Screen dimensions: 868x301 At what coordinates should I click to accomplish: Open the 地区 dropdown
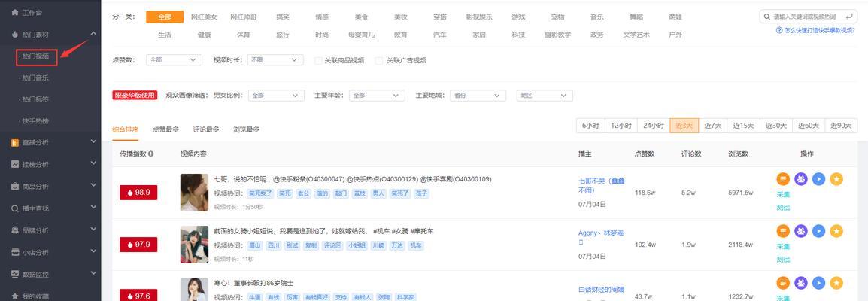tap(545, 95)
